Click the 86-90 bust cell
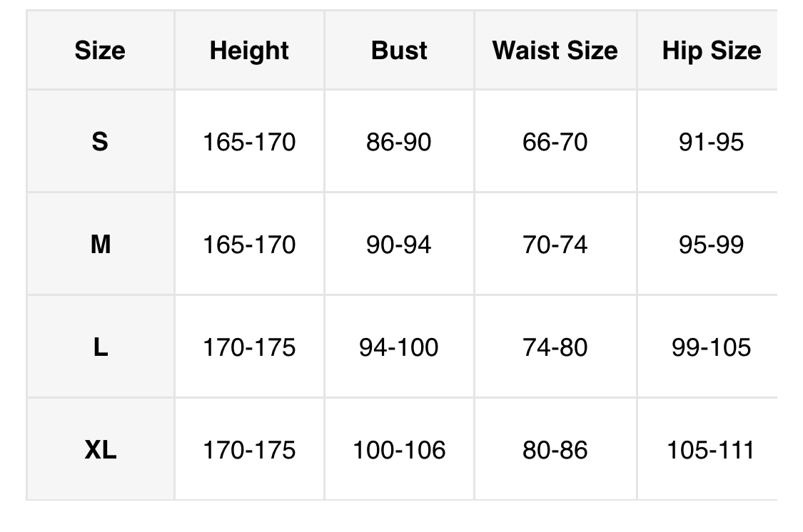Screen dimensions: 803x532 [399, 142]
